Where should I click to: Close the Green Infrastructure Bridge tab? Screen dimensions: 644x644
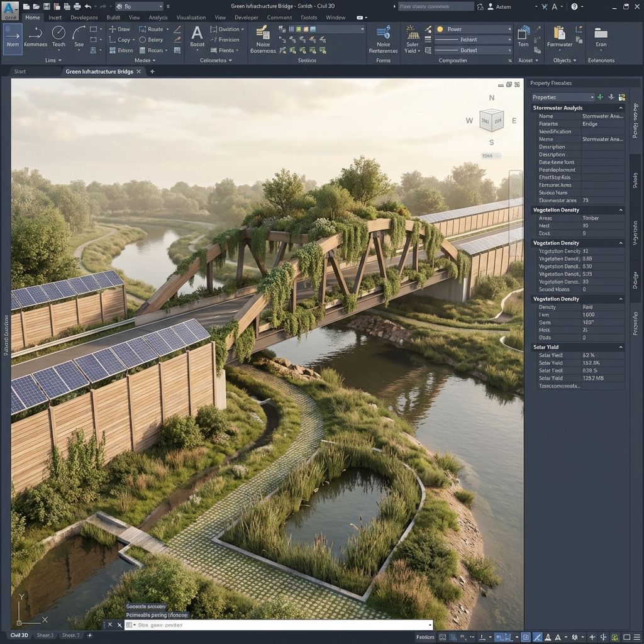(139, 72)
